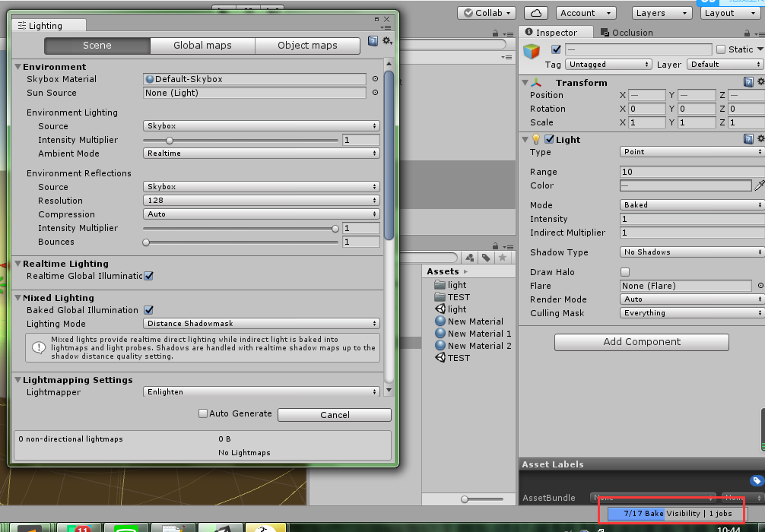
Task: Click the asset labels tag icon
Action: tap(756, 480)
